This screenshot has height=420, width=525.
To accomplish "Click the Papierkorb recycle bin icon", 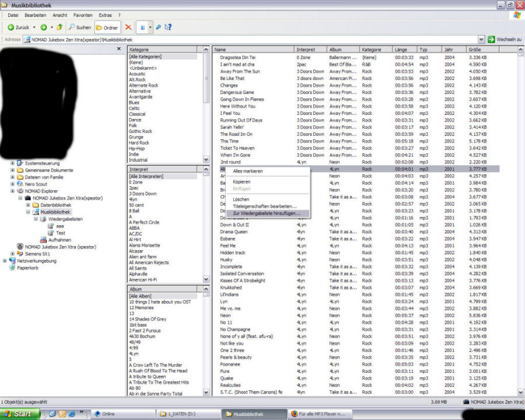I will coord(12,268).
